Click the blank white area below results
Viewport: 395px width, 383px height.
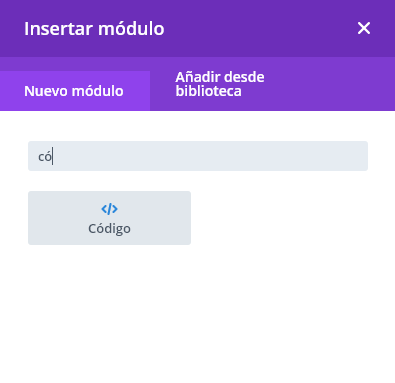tap(197, 313)
